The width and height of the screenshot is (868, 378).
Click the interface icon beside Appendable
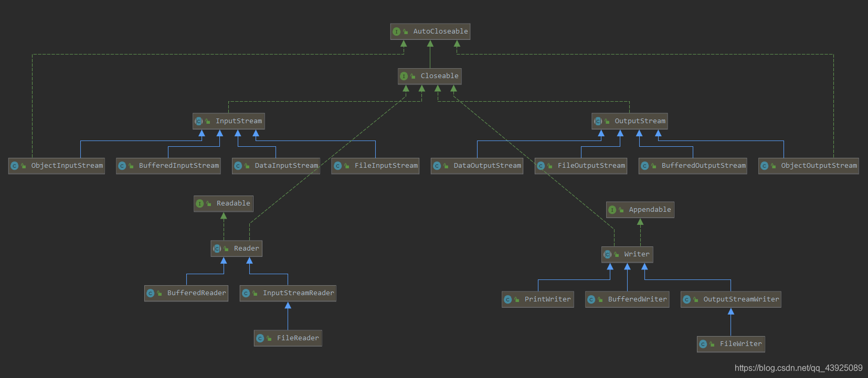click(x=612, y=210)
